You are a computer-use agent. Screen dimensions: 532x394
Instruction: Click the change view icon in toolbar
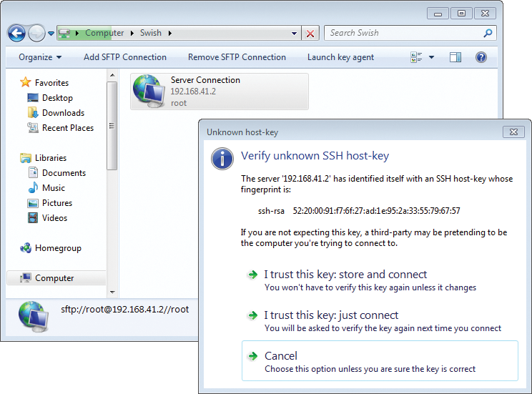tap(417, 57)
